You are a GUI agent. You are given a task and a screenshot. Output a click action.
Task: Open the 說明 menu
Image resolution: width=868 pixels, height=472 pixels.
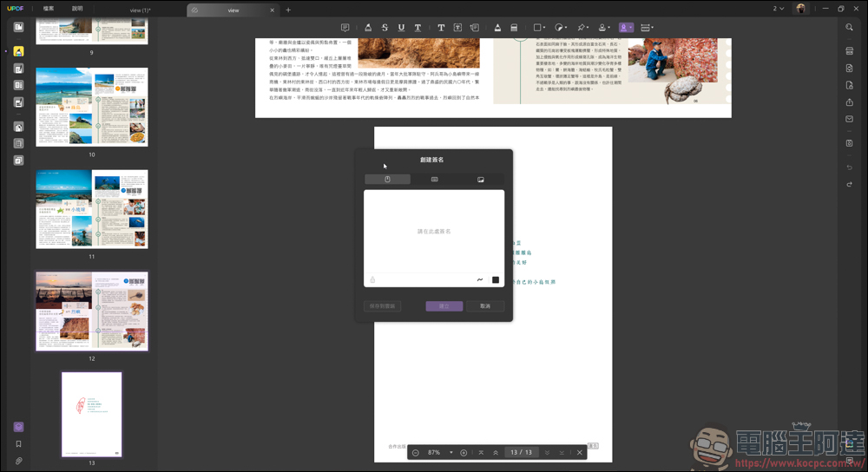point(77,9)
